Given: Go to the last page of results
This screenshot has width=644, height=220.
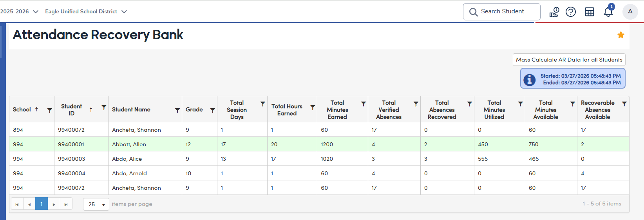Looking at the screenshot, I should point(66,204).
